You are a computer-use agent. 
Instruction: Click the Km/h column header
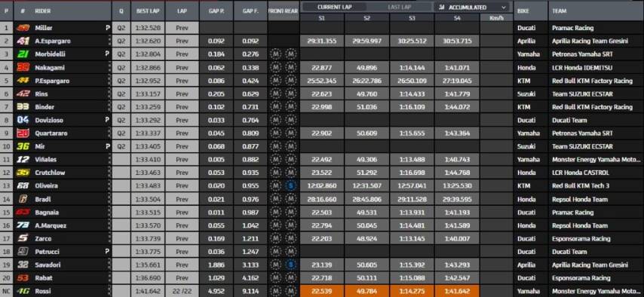496,17
